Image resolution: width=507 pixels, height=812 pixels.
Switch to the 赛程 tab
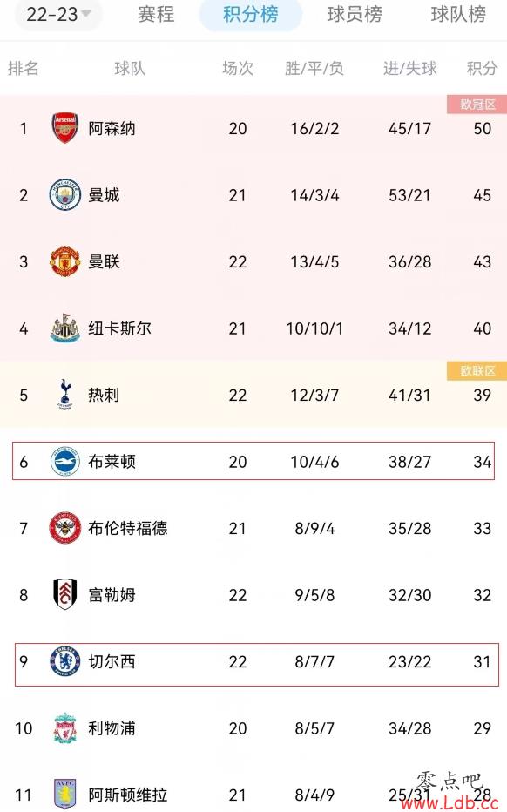coord(156,15)
